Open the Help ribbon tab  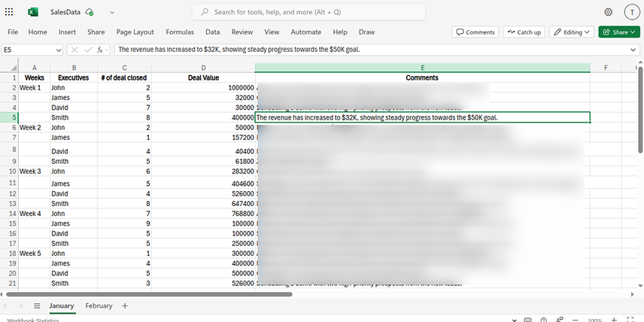pos(339,32)
